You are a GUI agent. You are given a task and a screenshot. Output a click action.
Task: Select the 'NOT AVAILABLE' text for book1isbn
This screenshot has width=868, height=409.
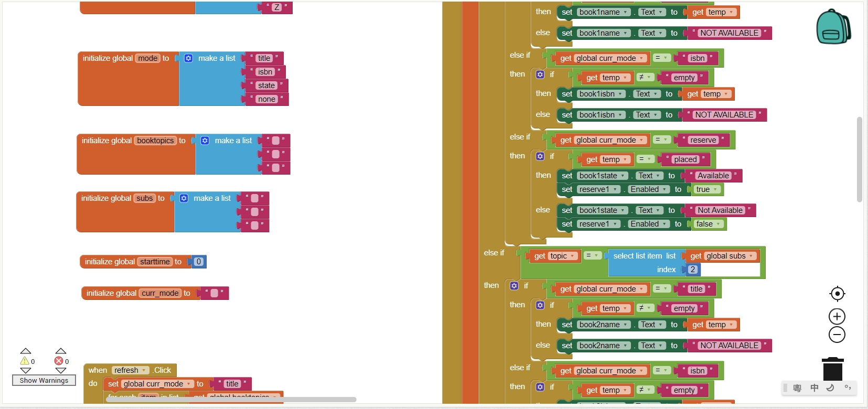[724, 115]
